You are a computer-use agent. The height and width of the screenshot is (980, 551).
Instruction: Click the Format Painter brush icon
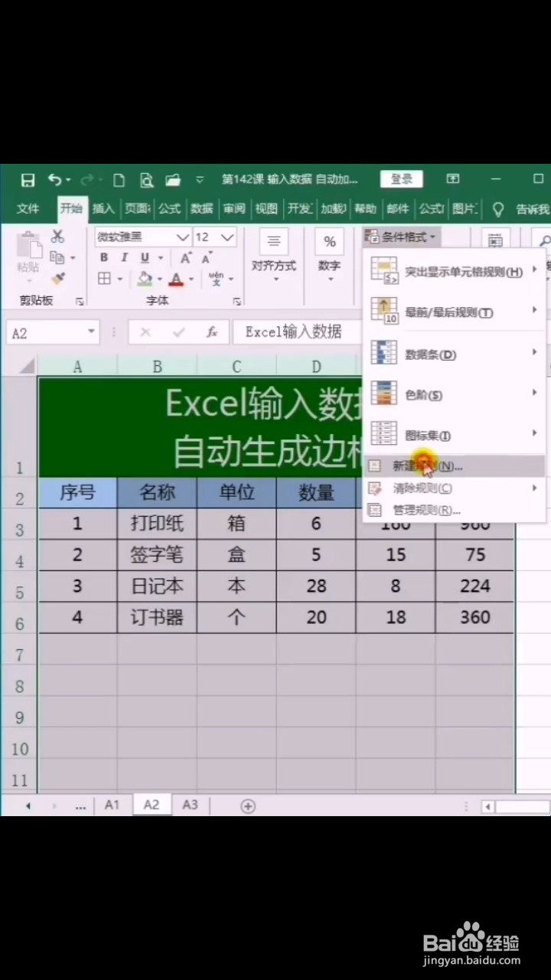57,278
